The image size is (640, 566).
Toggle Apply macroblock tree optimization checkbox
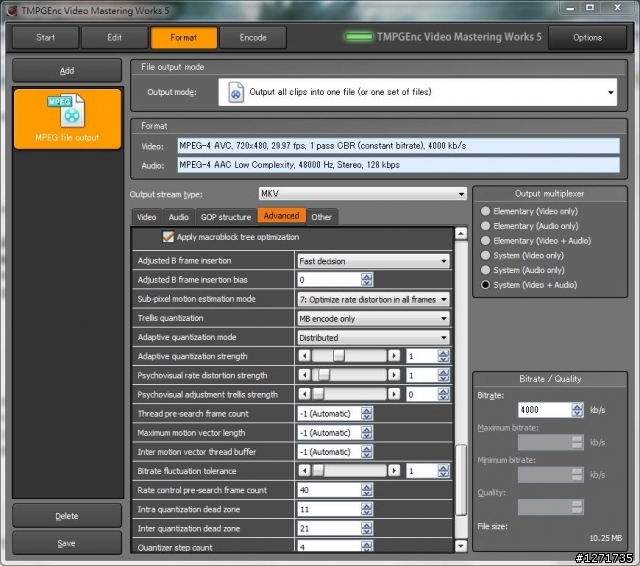pyautogui.click(x=168, y=237)
